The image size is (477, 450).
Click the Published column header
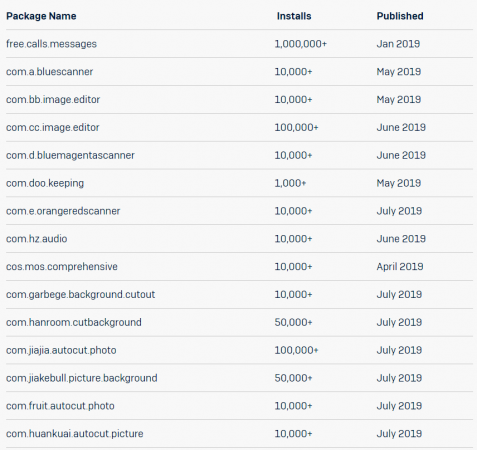tap(400, 16)
